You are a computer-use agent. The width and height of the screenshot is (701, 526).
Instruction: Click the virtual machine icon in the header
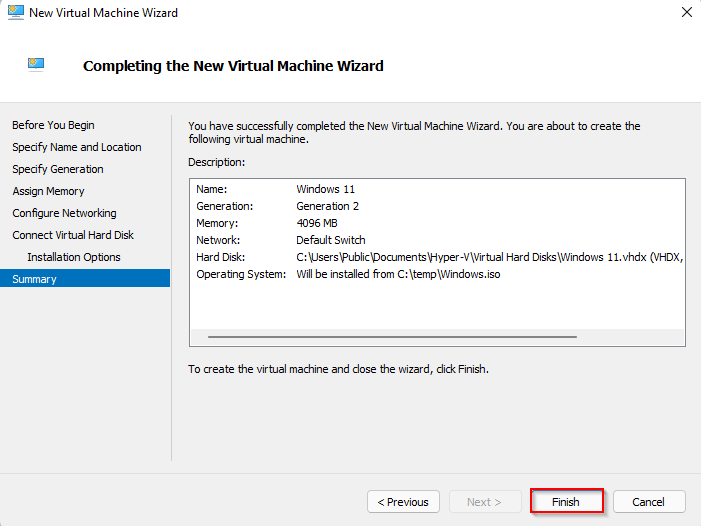click(x=36, y=64)
